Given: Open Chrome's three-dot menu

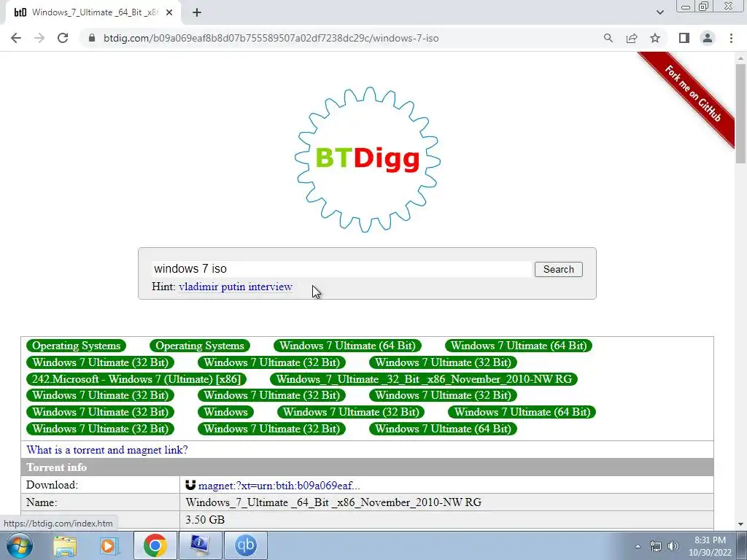Looking at the screenshot, I should [731, 38].
